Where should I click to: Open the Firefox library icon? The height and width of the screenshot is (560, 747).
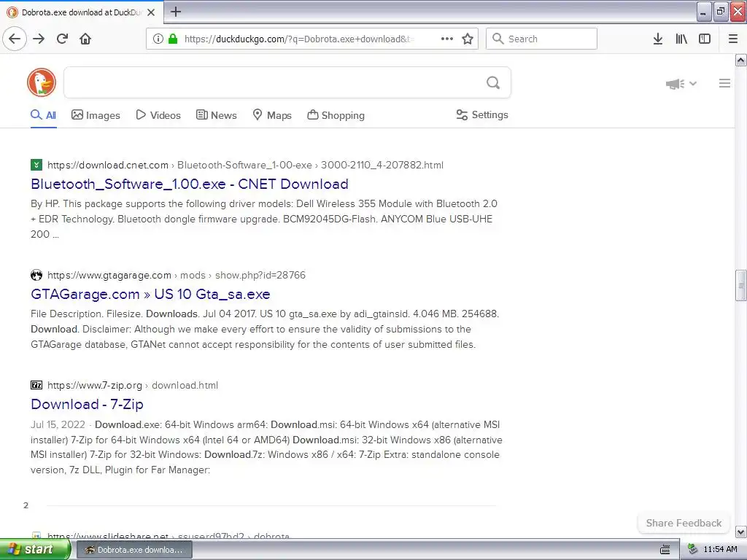coord(681,39)
